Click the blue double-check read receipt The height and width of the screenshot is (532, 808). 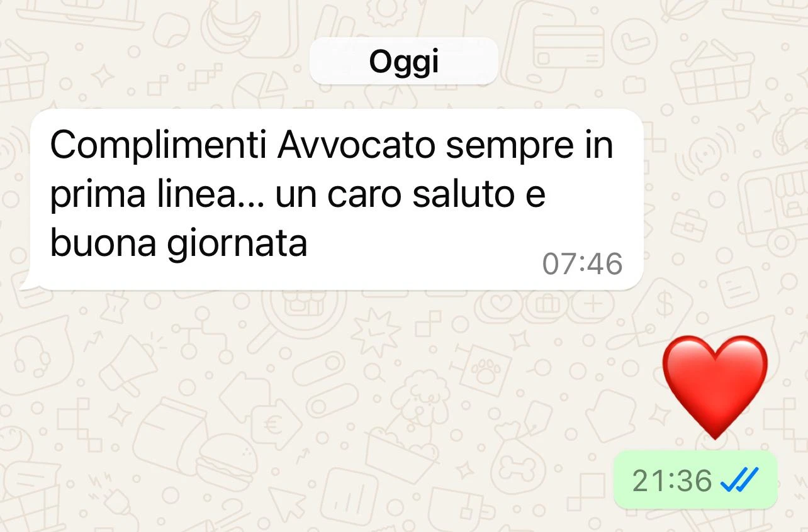click(739, 481)
